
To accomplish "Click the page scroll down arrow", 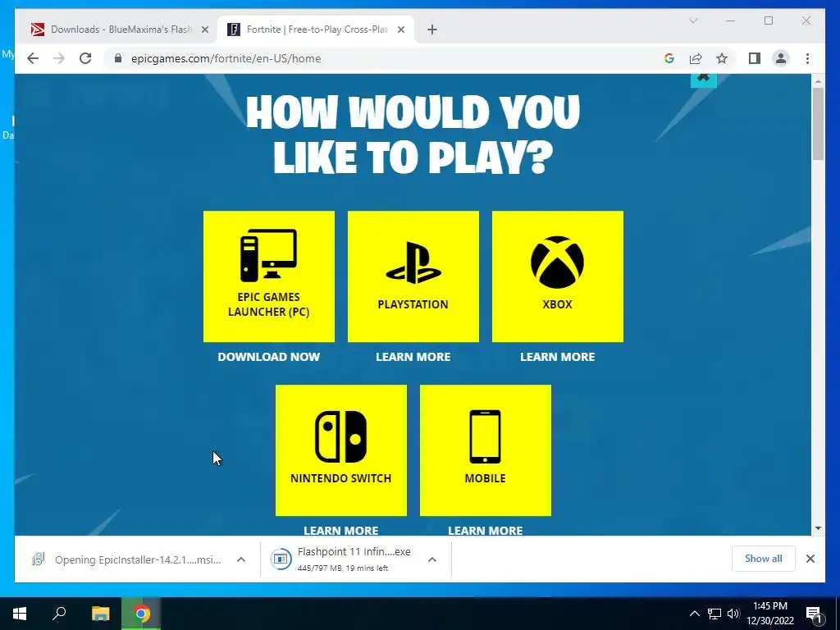I will click(x=818, y=528).
